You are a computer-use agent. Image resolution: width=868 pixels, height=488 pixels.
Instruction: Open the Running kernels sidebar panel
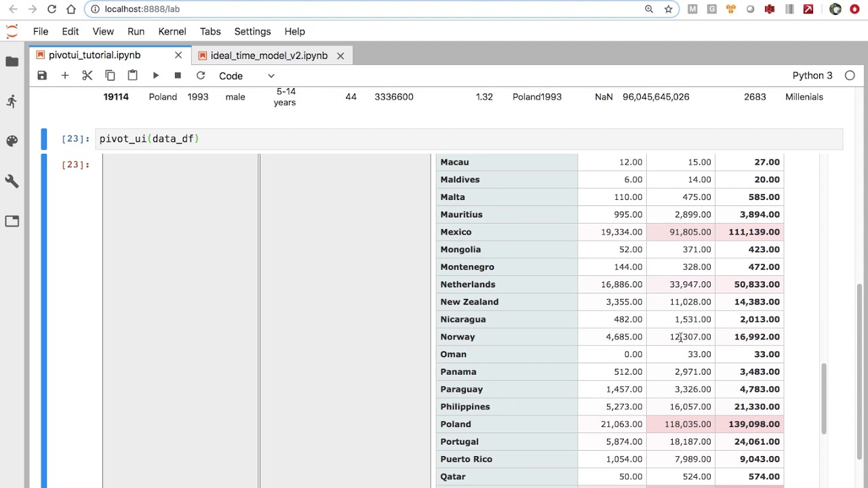tap(12, 102)
